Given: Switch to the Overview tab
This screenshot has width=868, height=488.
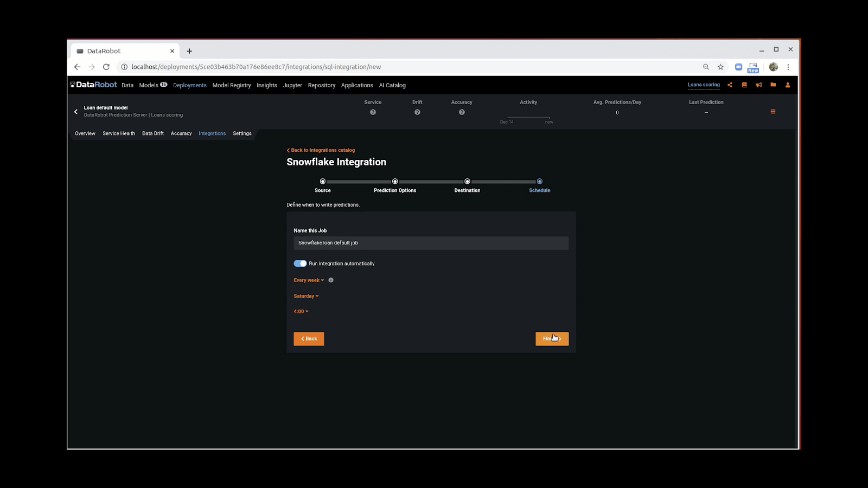Looking at the screenshot, I should click(x=85, y=133).
